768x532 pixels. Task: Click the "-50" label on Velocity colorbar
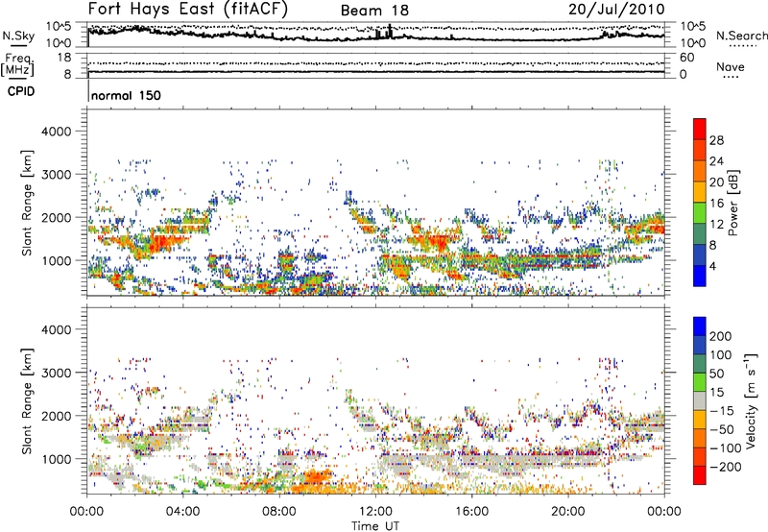click(722, 429)
